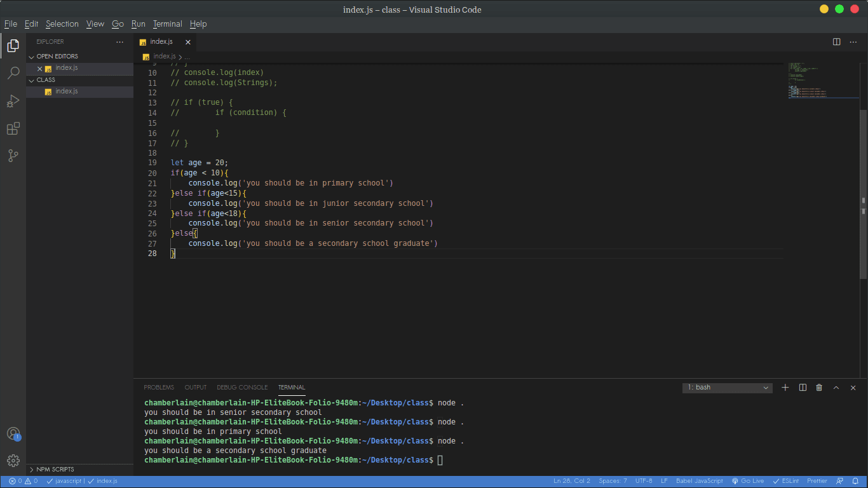
Task: Open the Search view in activity bar
Action: [x=13, y=73]
